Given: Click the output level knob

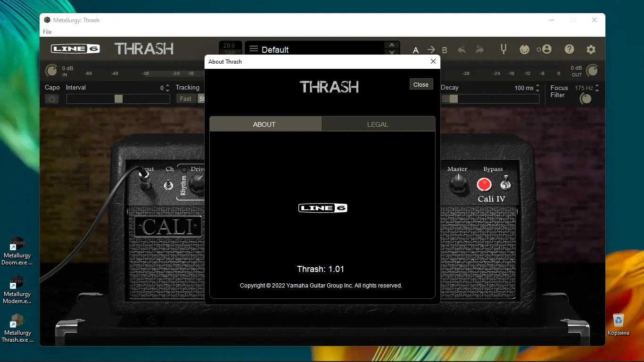Looking at the screenshot, I should click(x=592, y=71).
